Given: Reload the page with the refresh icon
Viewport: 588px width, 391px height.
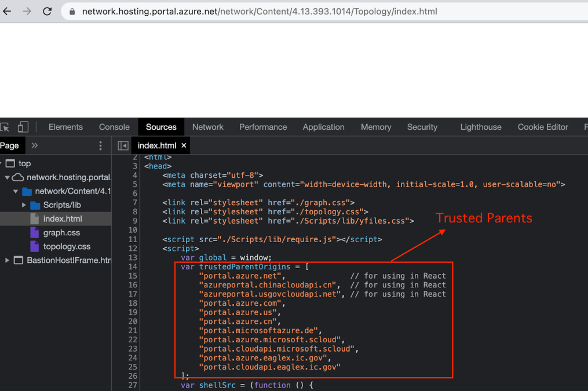Looking at the screenshot, I should [x=48, y=11].
